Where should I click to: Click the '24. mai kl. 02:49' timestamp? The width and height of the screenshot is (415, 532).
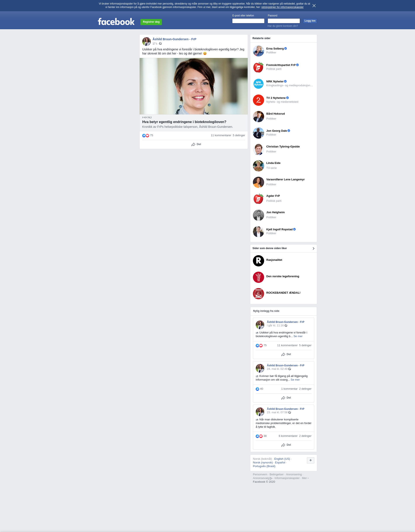(x=277, y=369)
